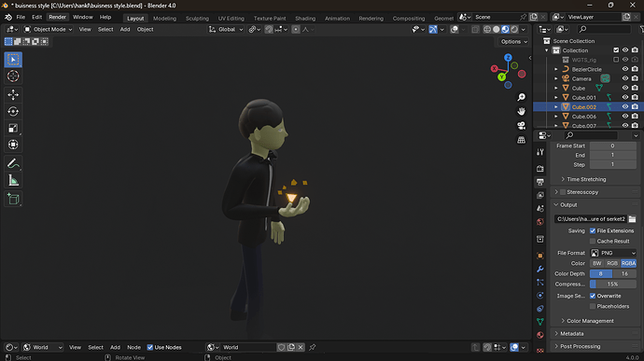This screenshot has height=361, width=644.
Task: Toggle Cache Result checkbox
Action: pos(593,241)
